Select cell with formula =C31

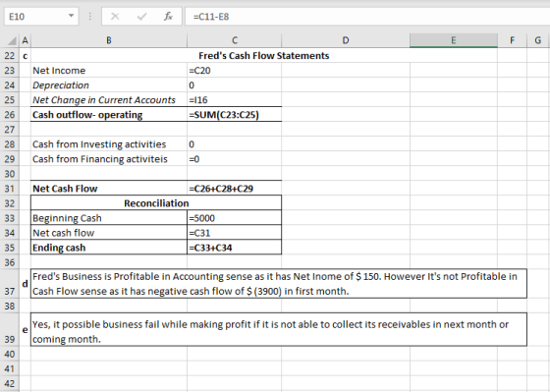tap(235, 233)
